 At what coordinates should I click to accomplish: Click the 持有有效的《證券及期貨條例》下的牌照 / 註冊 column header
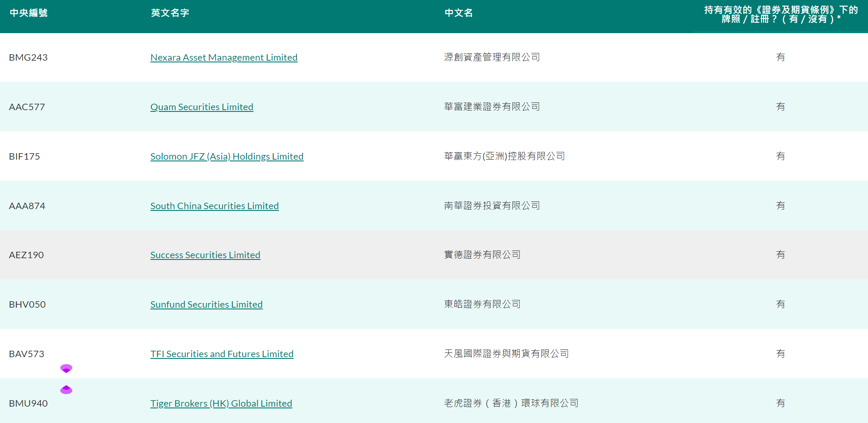781,14
